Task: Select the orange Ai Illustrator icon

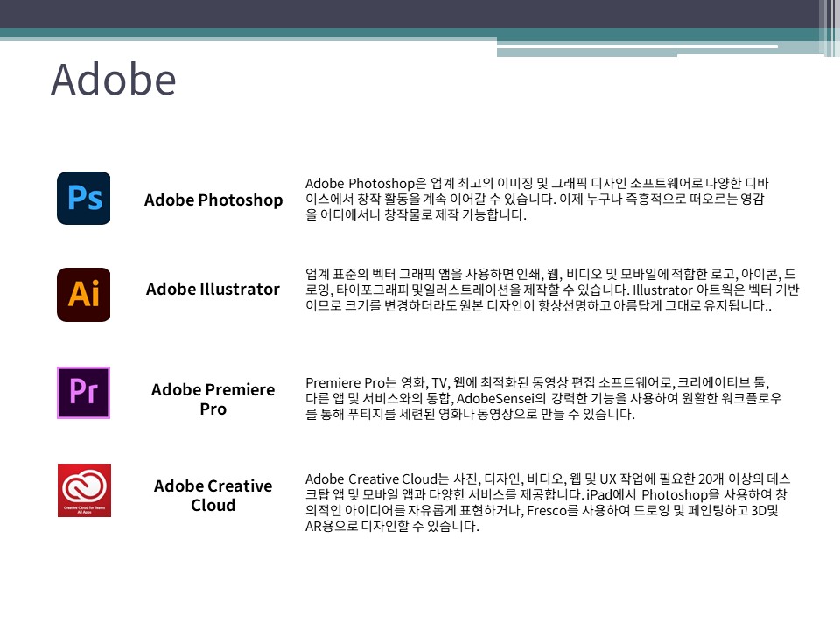Action: 84,295
